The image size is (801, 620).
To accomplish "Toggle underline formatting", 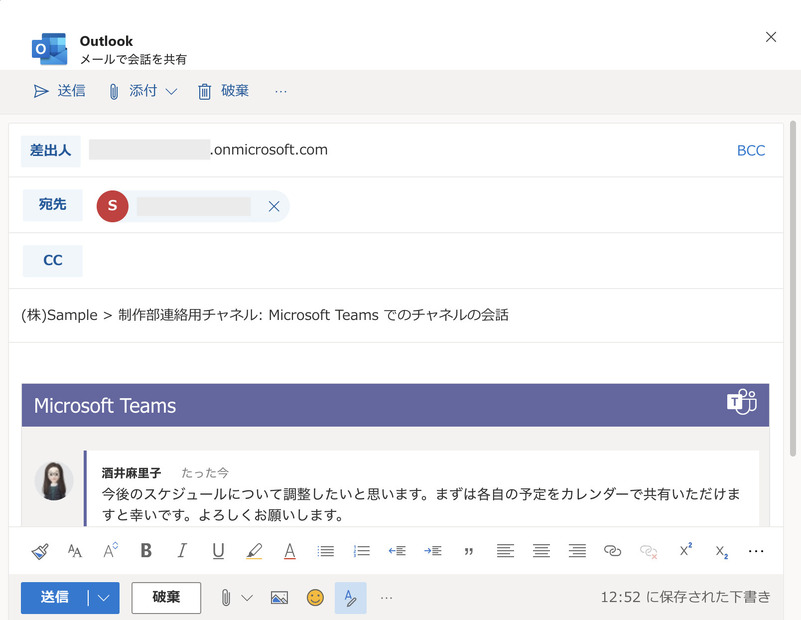I will point(218,551).
